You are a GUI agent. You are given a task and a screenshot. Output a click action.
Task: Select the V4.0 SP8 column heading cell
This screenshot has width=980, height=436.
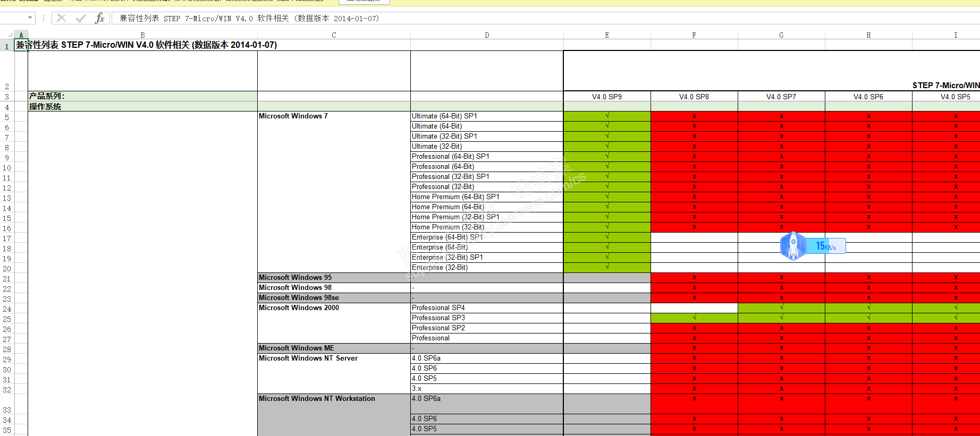pos(694,96)
